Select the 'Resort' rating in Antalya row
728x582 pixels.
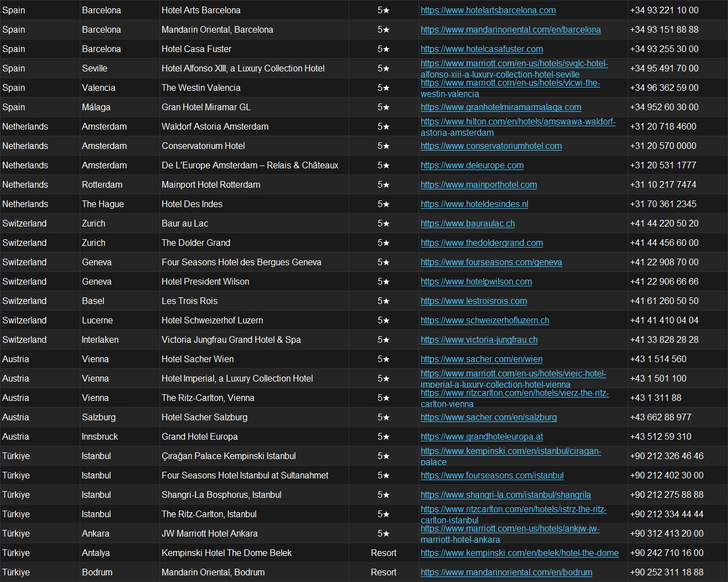pos(384,553)
